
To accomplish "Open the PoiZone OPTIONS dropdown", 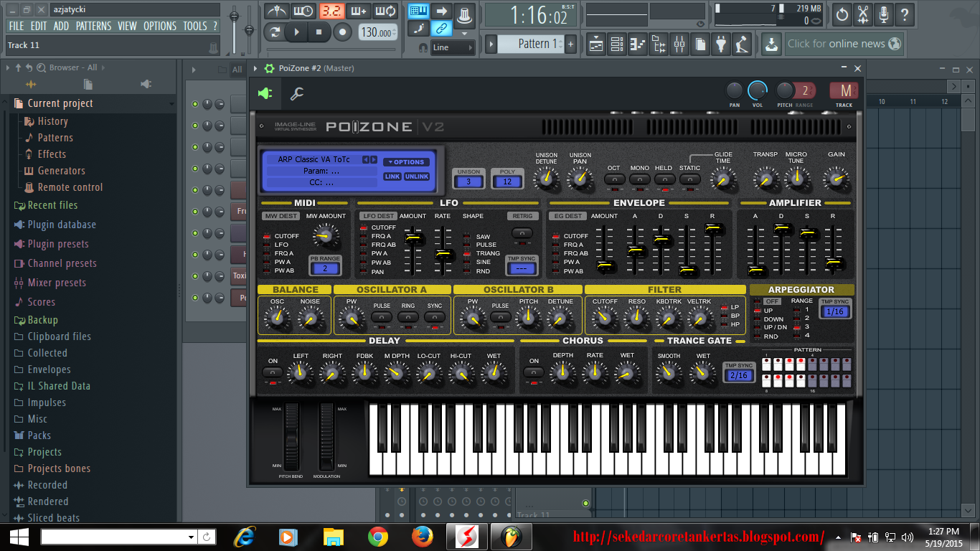I will [407, 162].
